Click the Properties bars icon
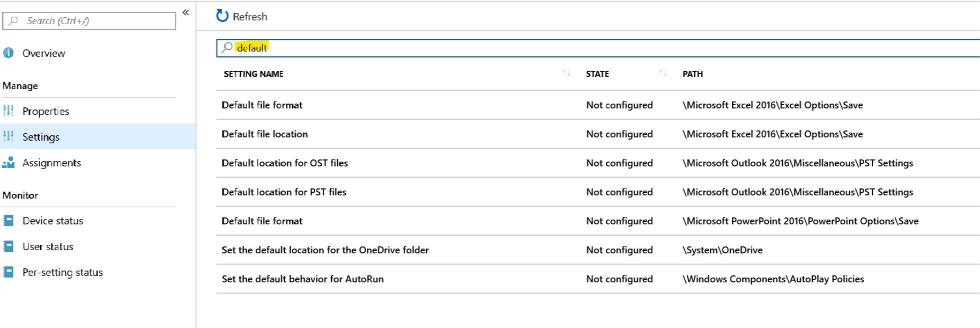Image resolution: width=980 pixels, height=328 pixels. click(x=8, y=111)
